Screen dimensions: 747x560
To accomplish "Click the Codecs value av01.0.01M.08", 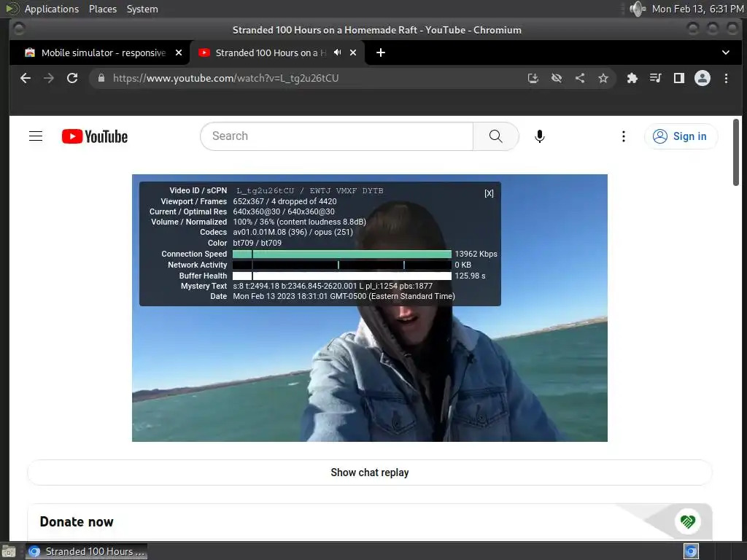I will pyautogui.click(x=260, y=232).
